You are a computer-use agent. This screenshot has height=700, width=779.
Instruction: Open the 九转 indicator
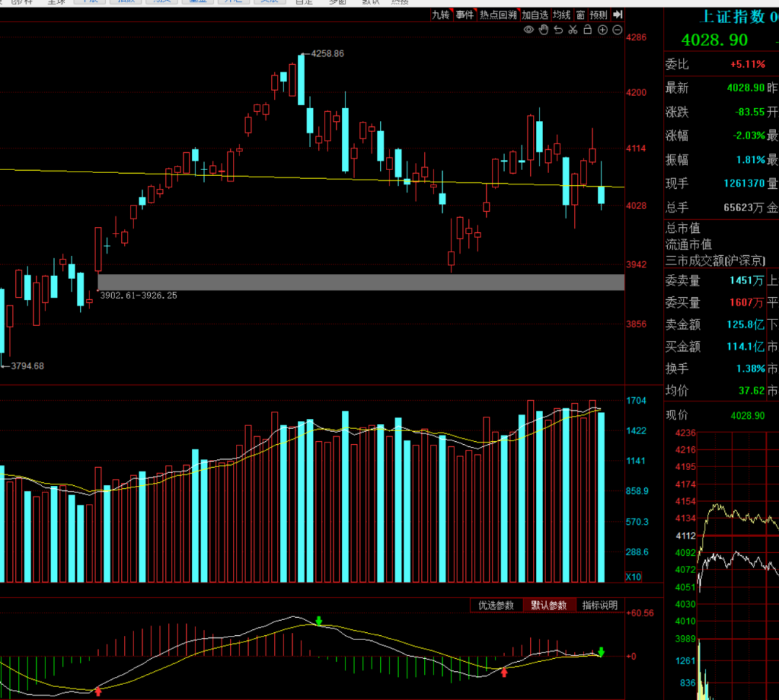(441, 15)
